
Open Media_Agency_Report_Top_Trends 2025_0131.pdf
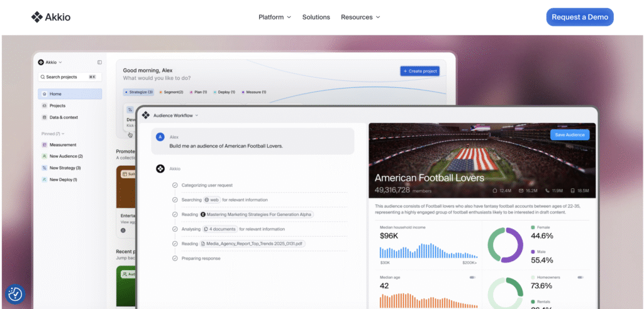click(253, 244)
